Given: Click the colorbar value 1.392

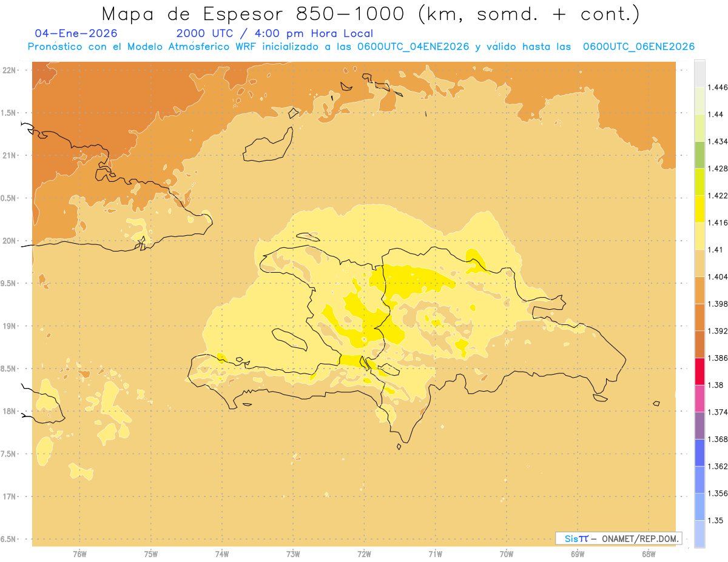Looking at the screenshot, I should point(718,331).
